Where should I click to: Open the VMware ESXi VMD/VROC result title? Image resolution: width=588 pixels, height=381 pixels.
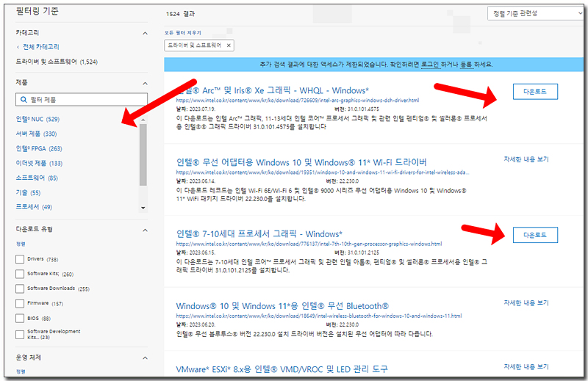[x=282, y=369]
